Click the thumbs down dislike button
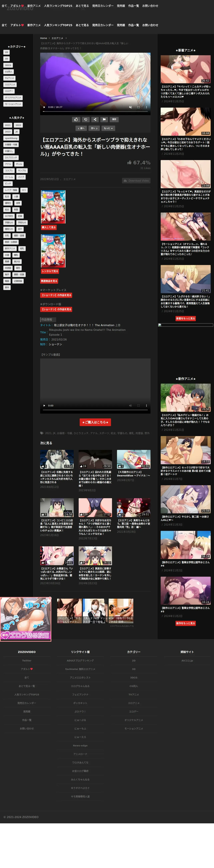The image size is (214, 868). point(86,119)
